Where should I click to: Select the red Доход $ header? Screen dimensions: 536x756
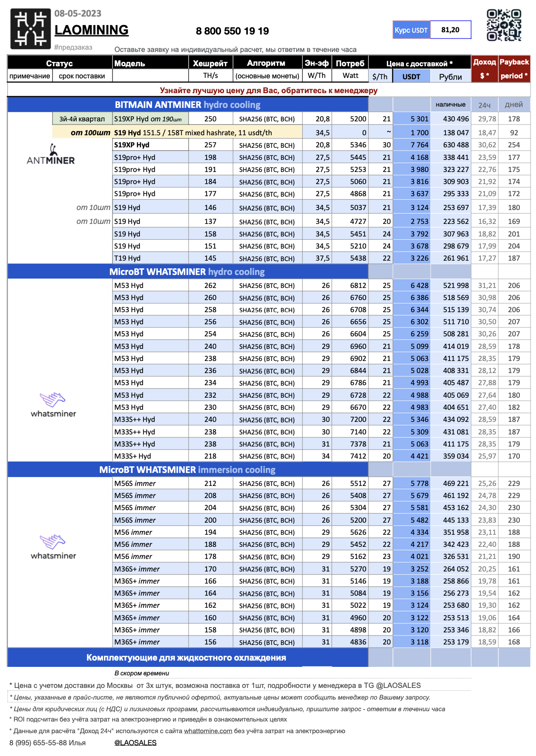pos(484,69)
